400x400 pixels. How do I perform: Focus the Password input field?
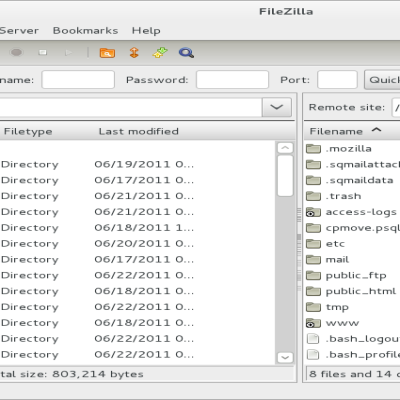pos(232,80)
